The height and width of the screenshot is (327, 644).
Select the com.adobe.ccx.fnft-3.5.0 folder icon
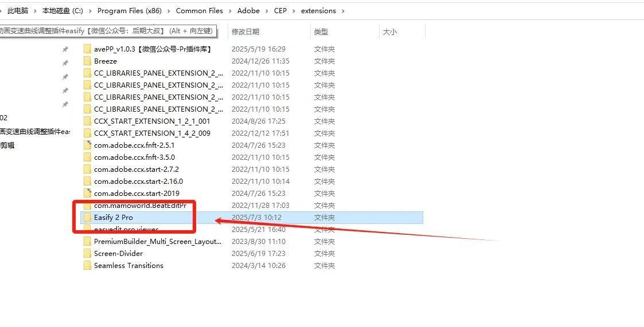[x=87, y=157]
